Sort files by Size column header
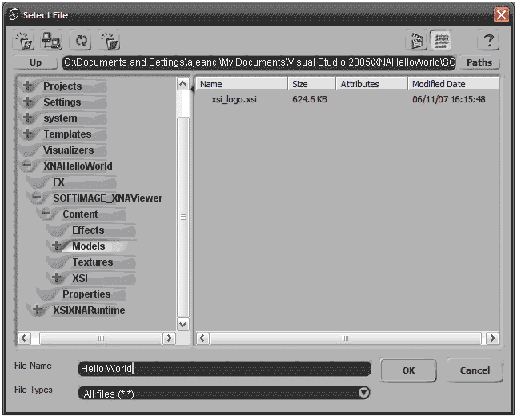 (300, 84)
